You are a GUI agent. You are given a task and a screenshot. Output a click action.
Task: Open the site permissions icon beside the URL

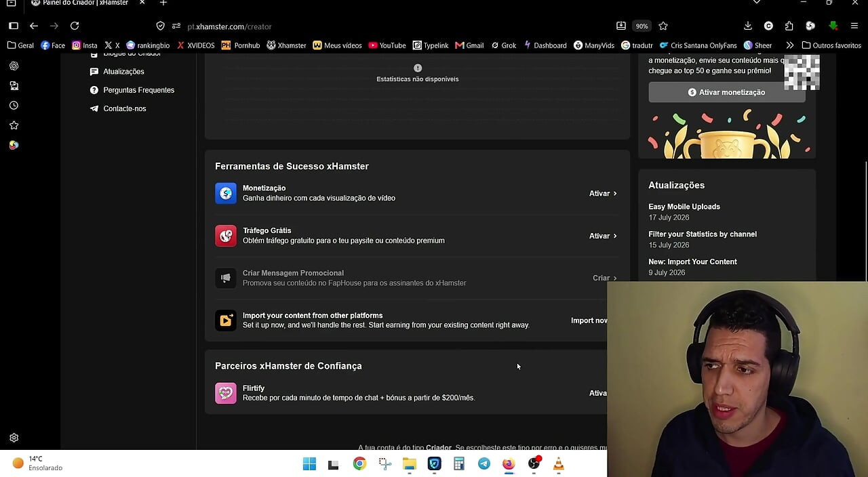point(176,26)
